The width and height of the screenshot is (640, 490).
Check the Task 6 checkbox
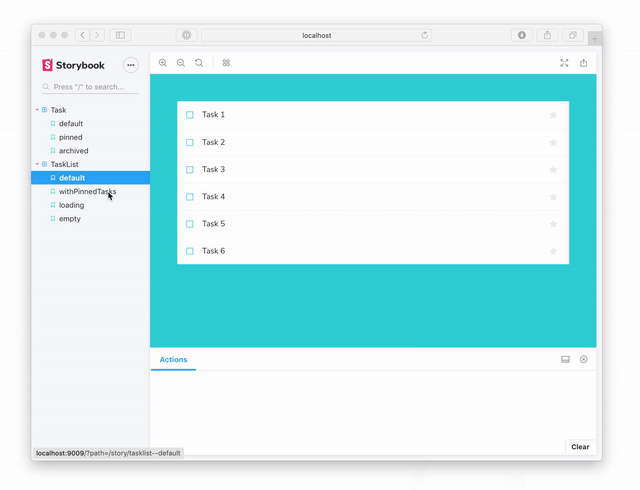(x=190, y=251)
